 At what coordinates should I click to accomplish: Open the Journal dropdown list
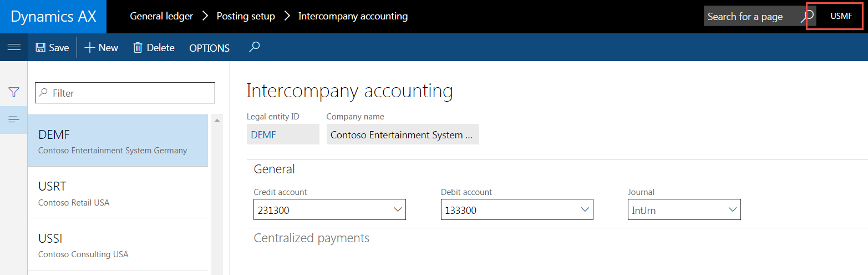point(732,210)
